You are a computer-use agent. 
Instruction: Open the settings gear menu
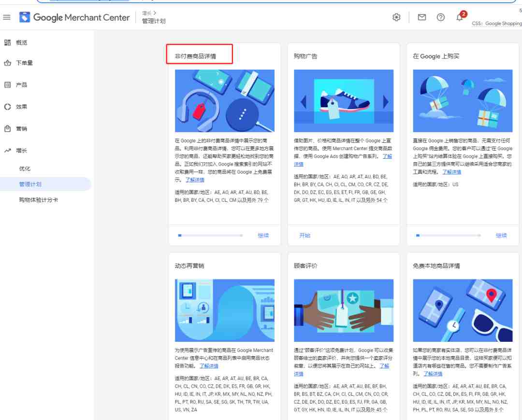tap(396, 17)
